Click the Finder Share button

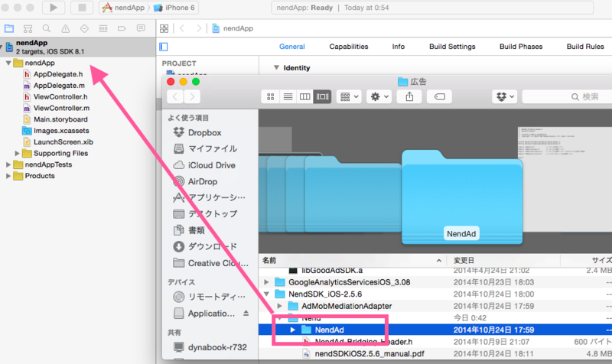coord(409,97)
